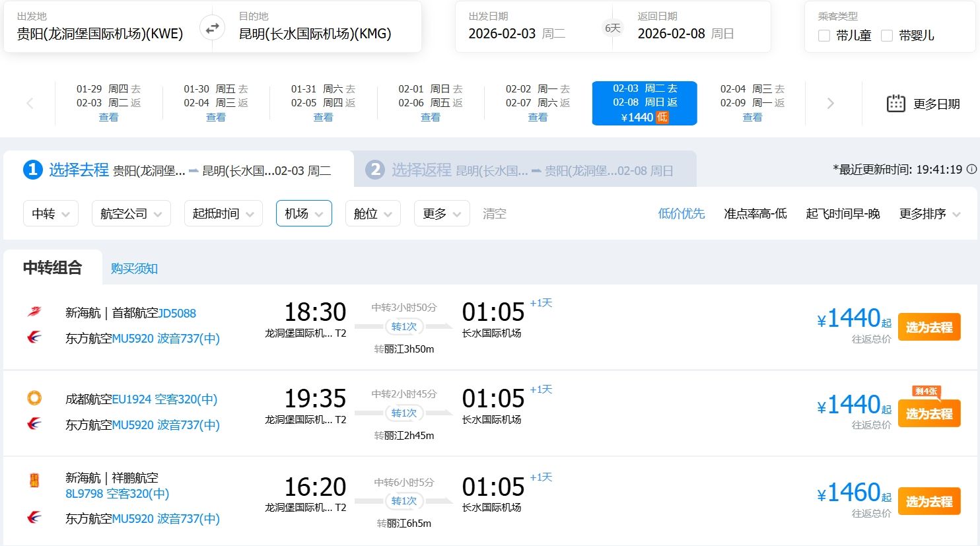This screenshot has height=546, width=980.
Task: Select the 01-31 to 02-05 date option
Action: pyautogui.click(x=323, y=103)
